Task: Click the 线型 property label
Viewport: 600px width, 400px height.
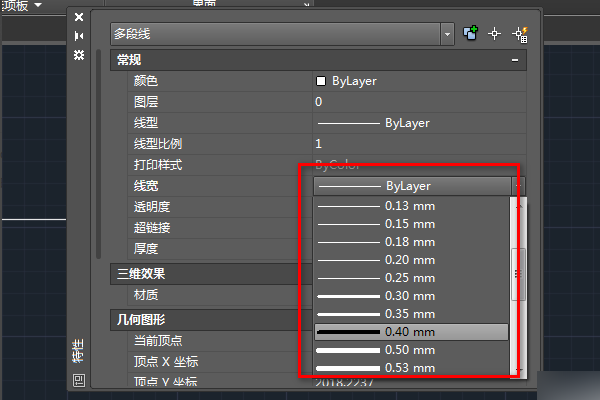Action: (146, 123)
